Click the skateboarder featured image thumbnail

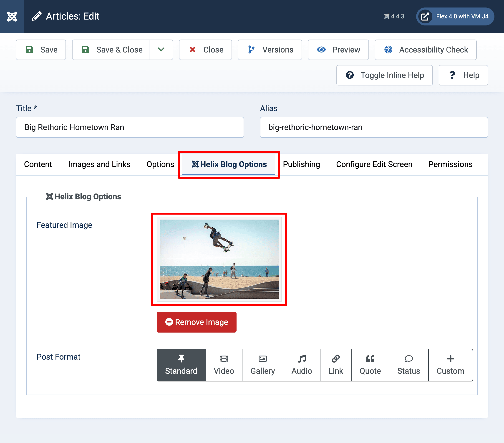point(219,259)
